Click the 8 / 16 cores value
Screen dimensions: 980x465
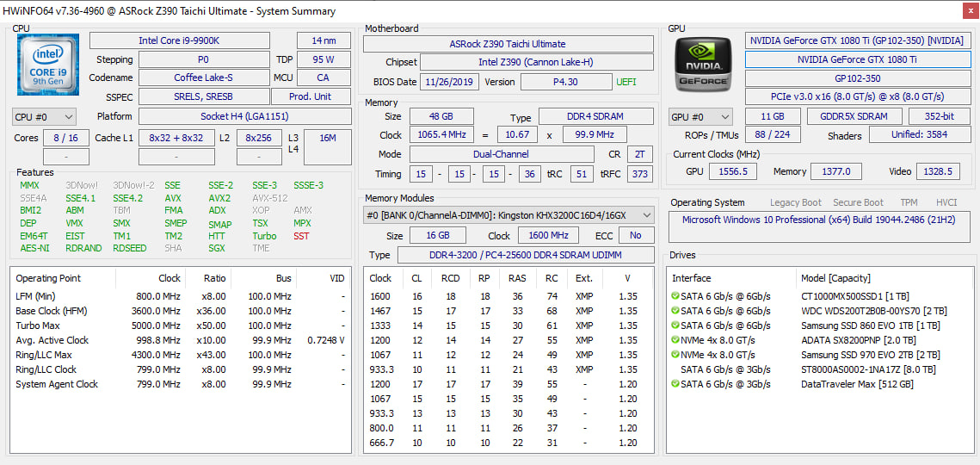tap(65, 138)
